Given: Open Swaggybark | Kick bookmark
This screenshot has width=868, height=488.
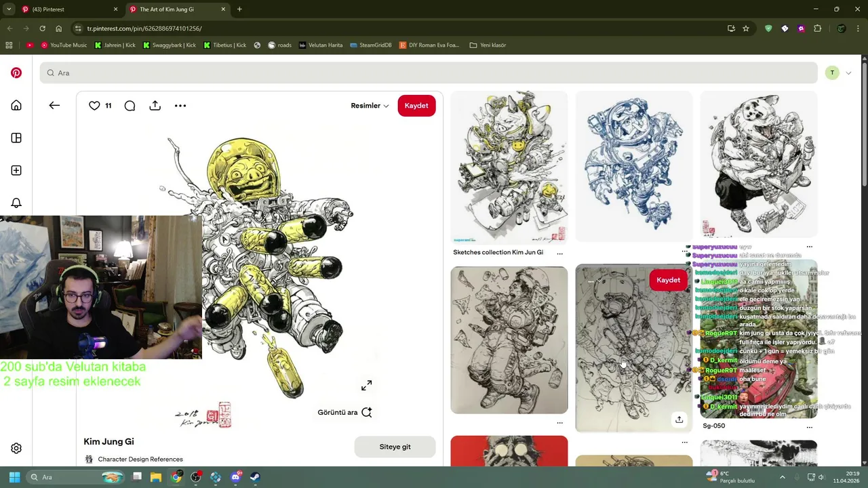Looking at the screenshot, I should click(170, 45).
